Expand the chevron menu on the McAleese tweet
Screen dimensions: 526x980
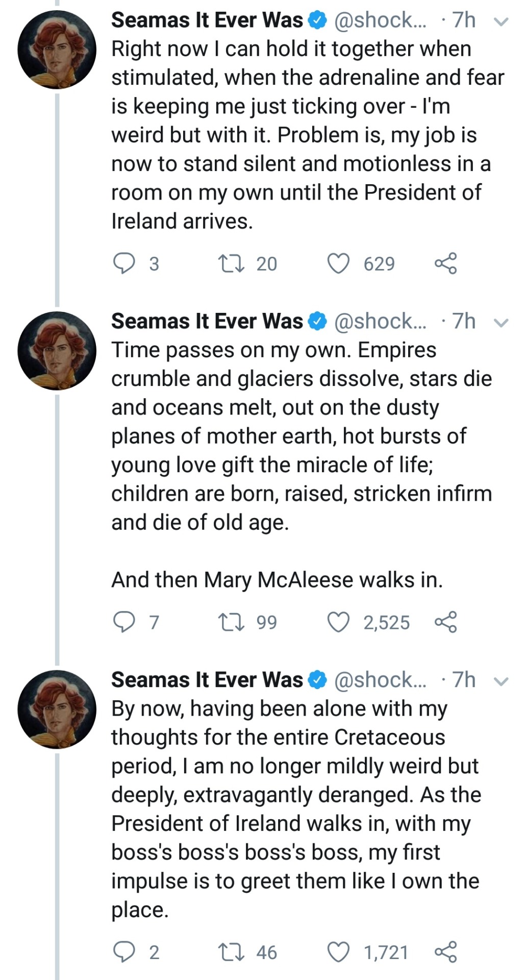click(x=502, y=323)
